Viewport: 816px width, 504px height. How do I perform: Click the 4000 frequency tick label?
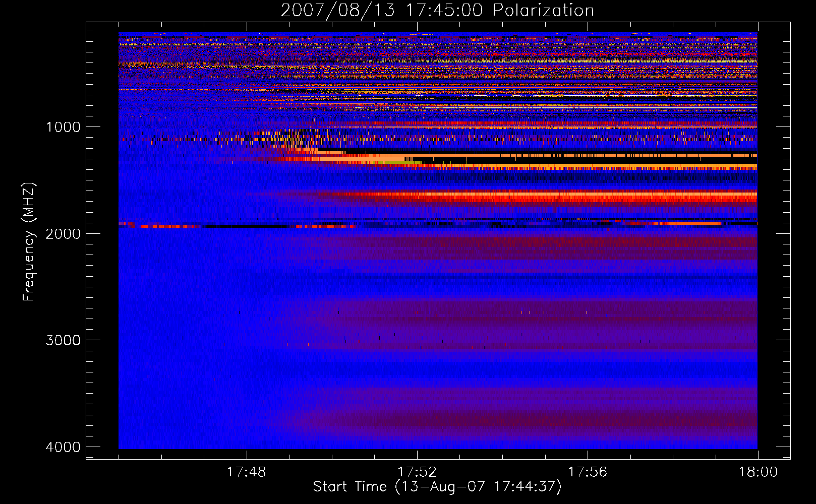(x=63, y=447)
